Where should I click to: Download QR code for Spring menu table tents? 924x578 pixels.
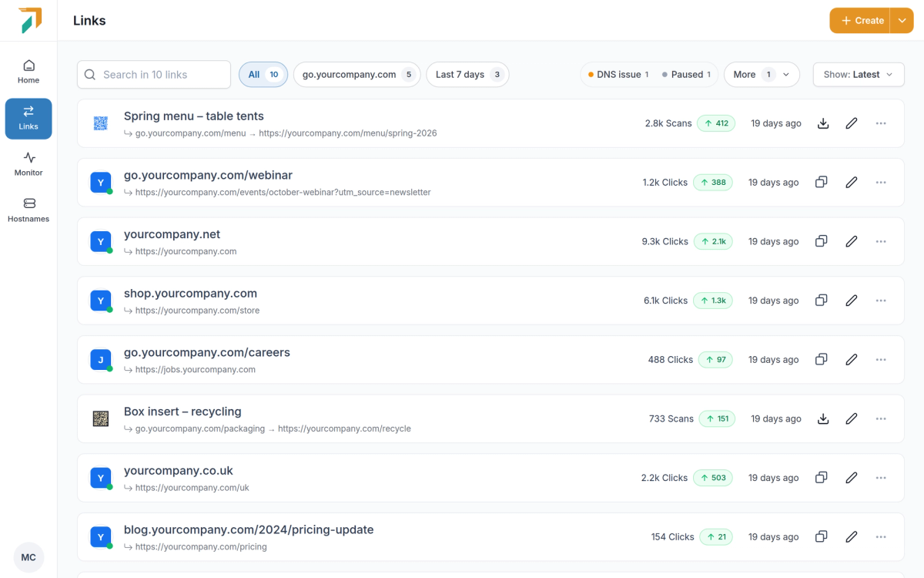coord(823,123)
